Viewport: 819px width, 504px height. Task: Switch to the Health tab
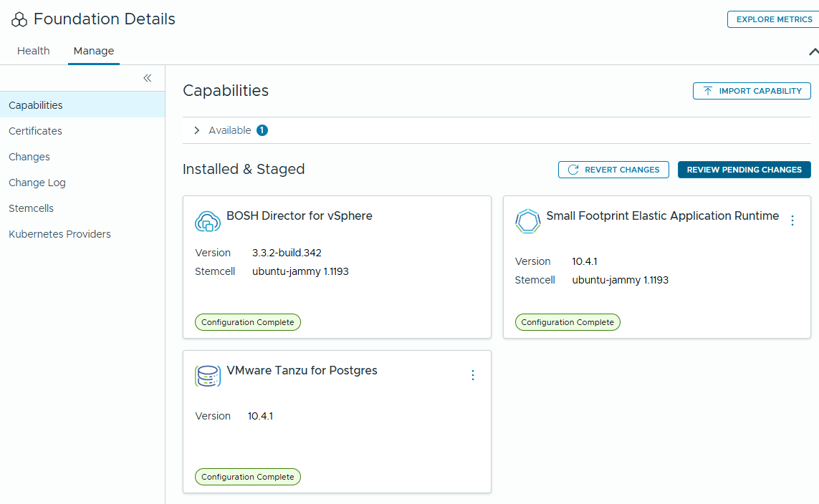pos(34,51)
